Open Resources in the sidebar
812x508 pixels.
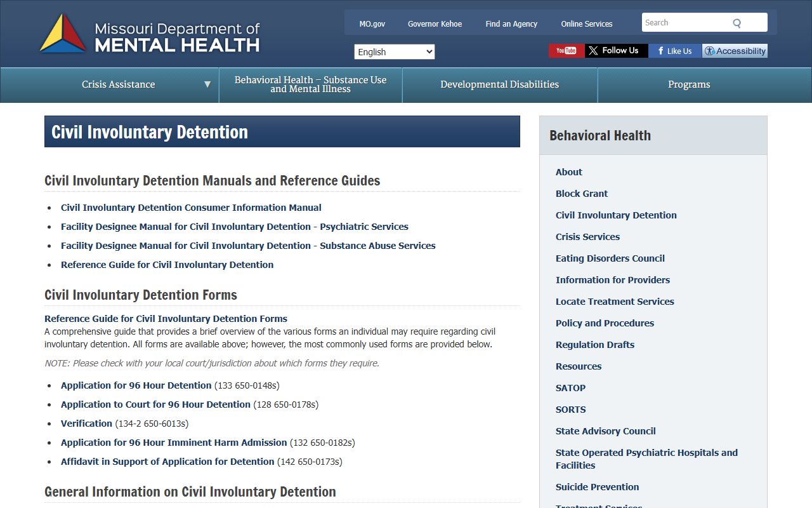click(579, 366)
